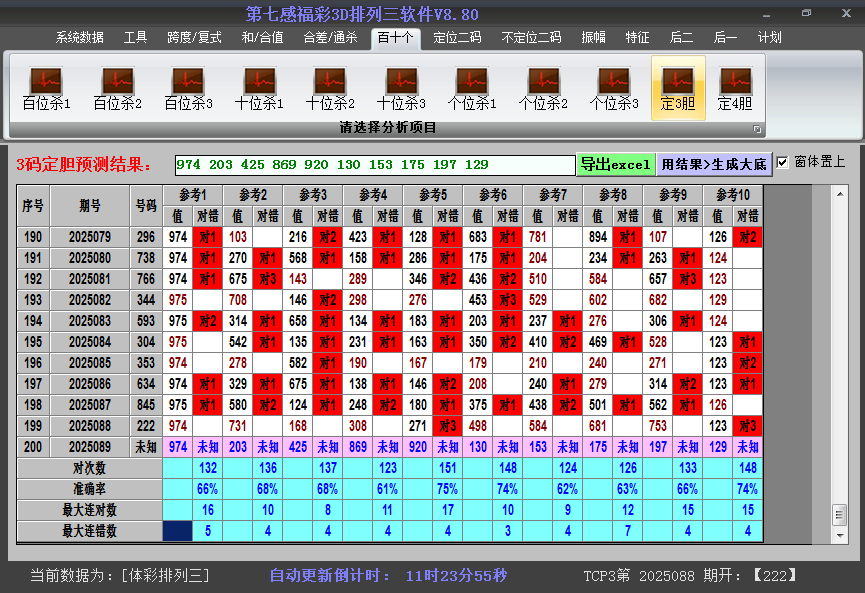Click the 准确率 row label
The image size is (865, 593).
(89, 489)
